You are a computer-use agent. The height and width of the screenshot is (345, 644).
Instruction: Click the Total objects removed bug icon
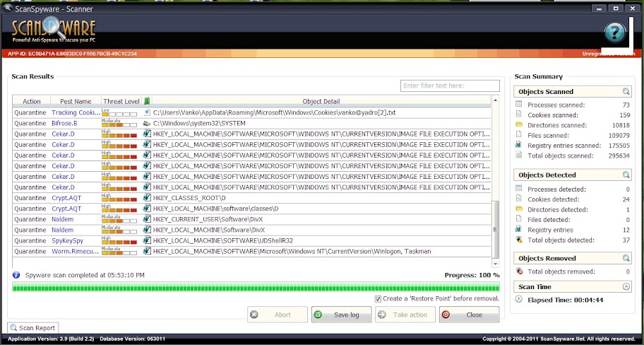tap(519, 271)
